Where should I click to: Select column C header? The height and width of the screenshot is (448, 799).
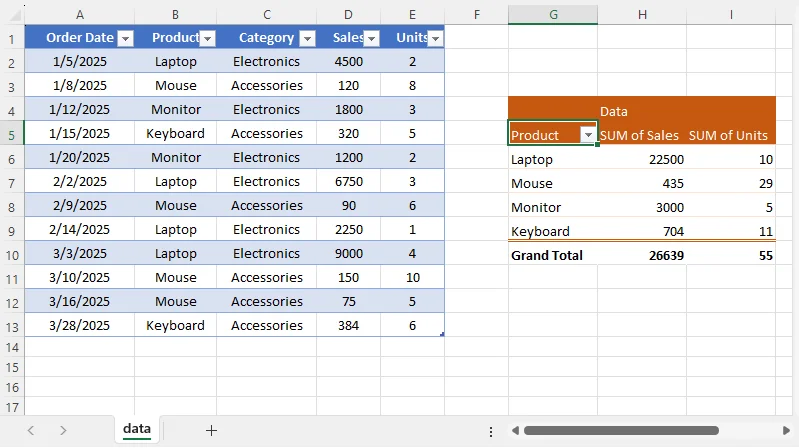[267, 15]
